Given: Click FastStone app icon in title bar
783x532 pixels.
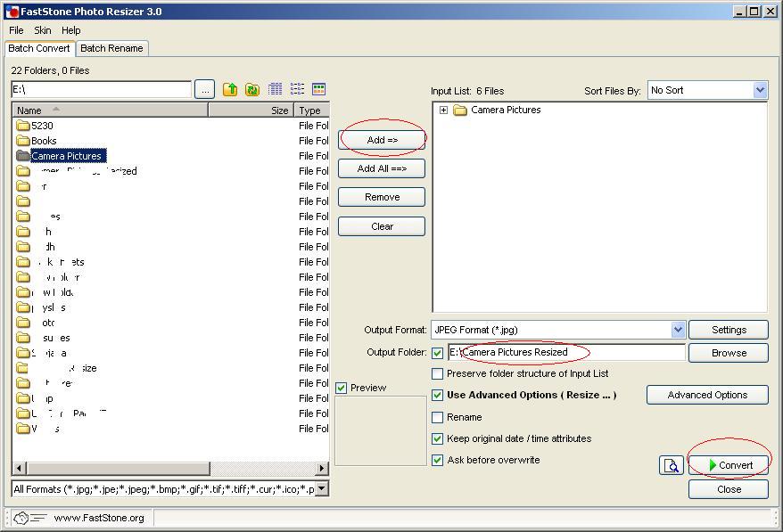Looking at the screenshot, I should [x=12, y=12].
